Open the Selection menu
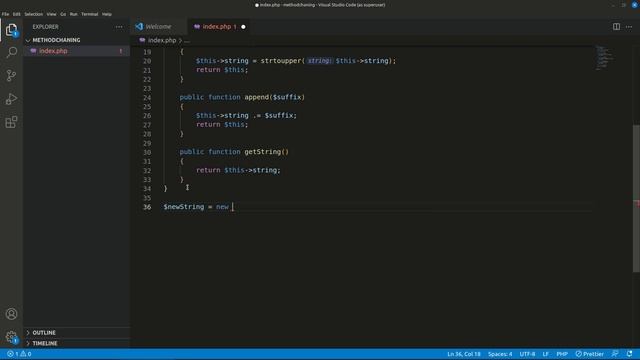Image resolution: width=640 pixels, height=360 pixels. [x=33, y=14]
